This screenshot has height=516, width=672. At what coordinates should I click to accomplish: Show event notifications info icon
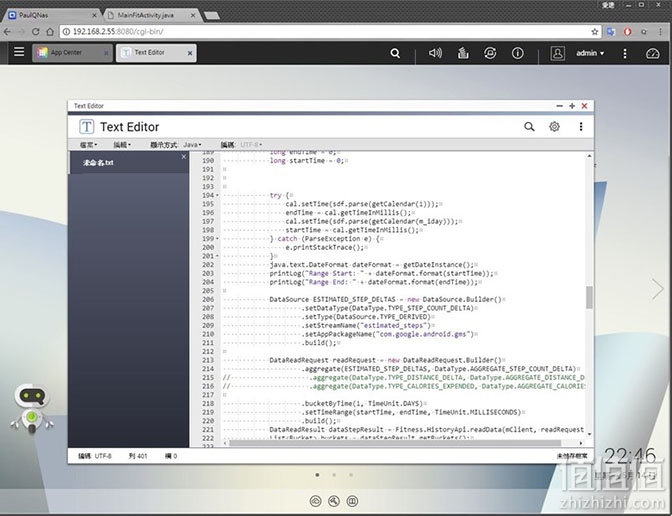click(x=518, y=53)
